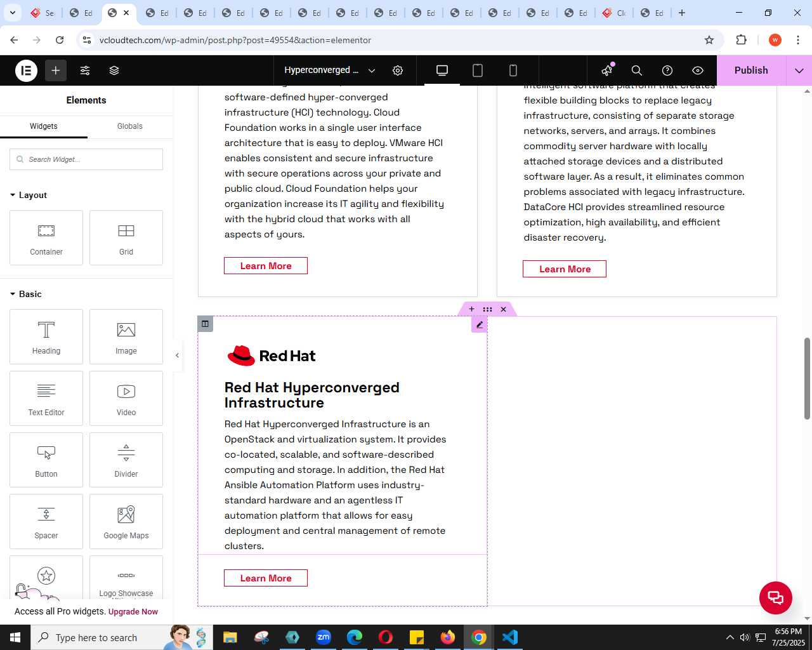This screenshot has height=650, width=812.
Task: Switch to desktop responsive view
Action: point(442,70)
